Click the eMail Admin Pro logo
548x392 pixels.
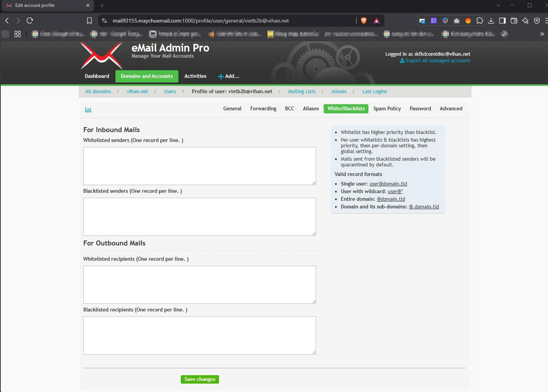coord(102,55)
